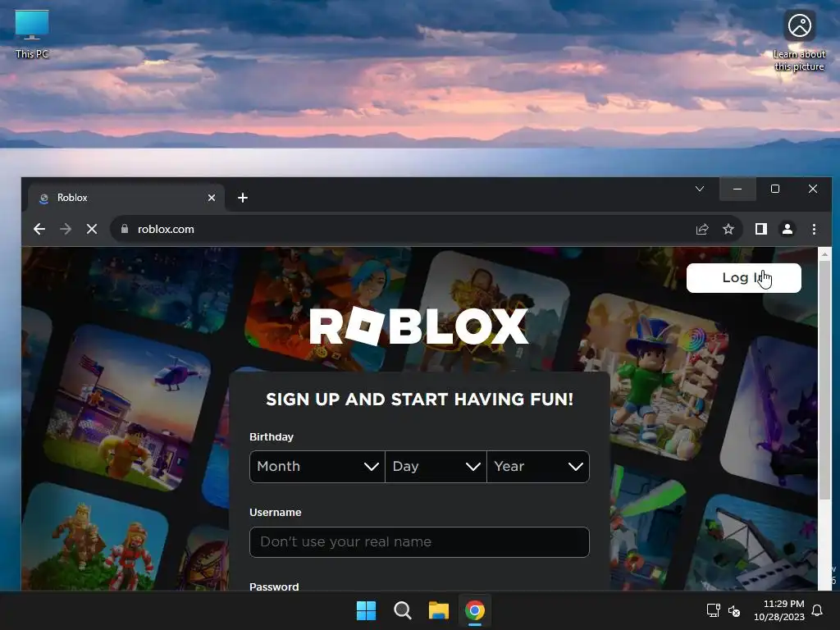
Task: Go back to previous page
Action: click(x=39, y=230)
